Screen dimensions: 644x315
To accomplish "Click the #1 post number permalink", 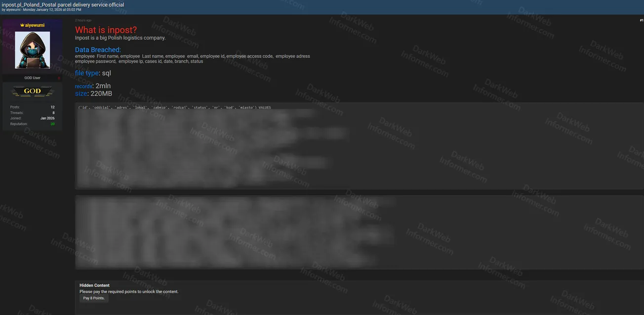I will coord(641,20).
